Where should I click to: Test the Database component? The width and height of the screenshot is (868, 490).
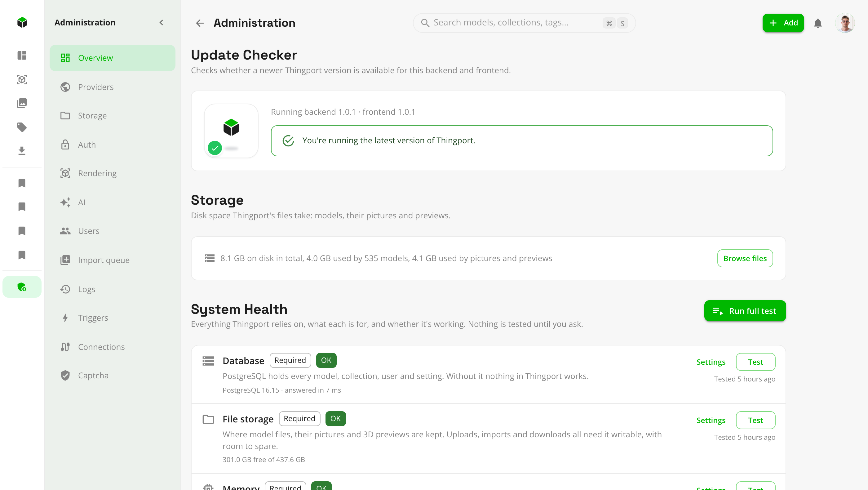(755, 362)
